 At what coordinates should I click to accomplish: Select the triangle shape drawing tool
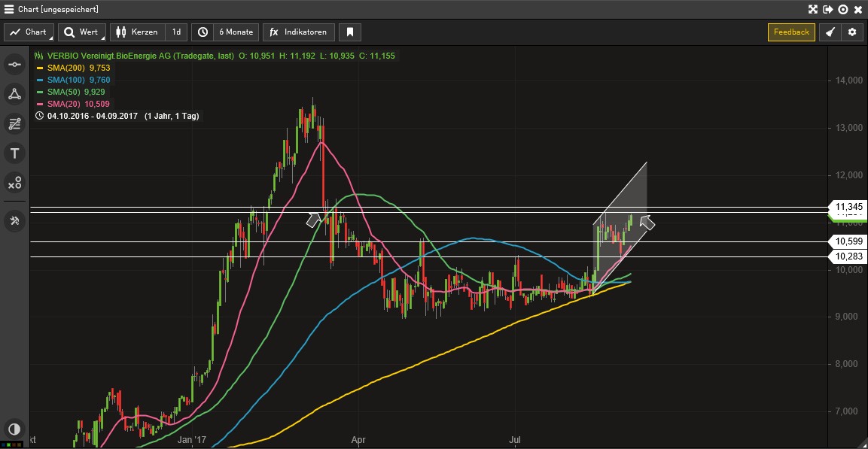click(15, 94)
